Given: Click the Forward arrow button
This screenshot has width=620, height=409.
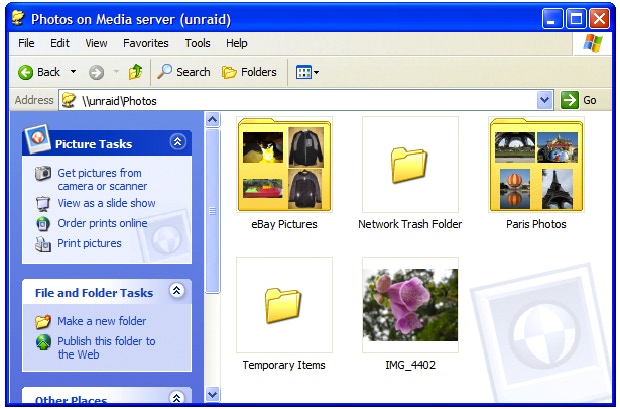Looking at the screenshot, I should (x=97, y=72).
